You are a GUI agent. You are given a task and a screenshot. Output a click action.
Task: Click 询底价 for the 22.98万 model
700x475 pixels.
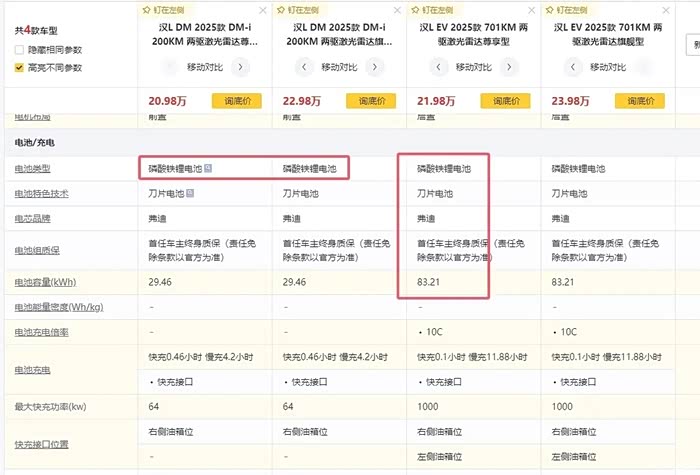(x=371, y=101)
